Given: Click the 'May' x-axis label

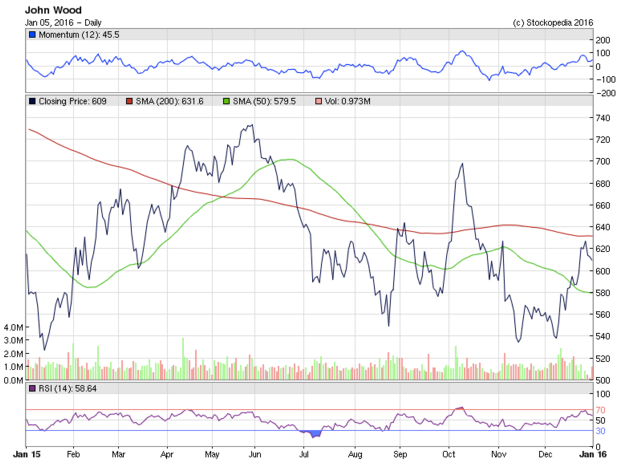Looking at the screenshot, I should click(212, 455).
